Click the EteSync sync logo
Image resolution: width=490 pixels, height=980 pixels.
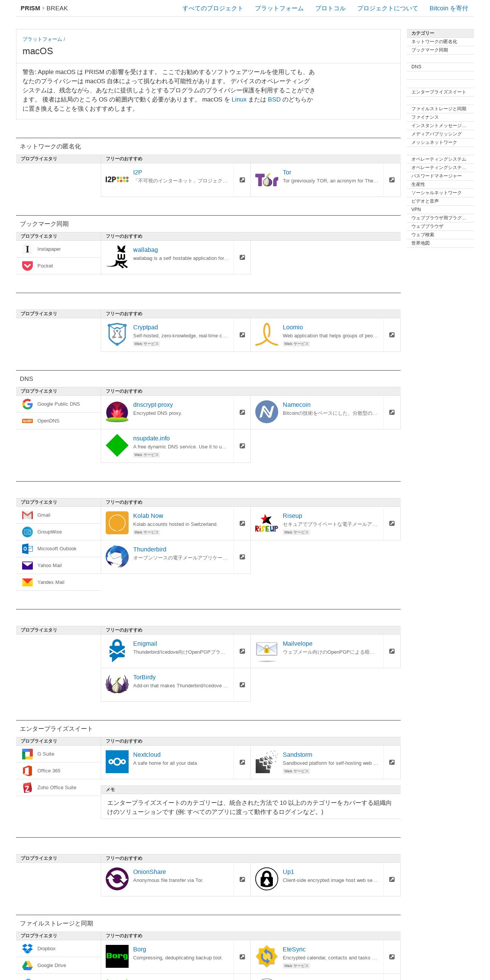coord(266,956)
